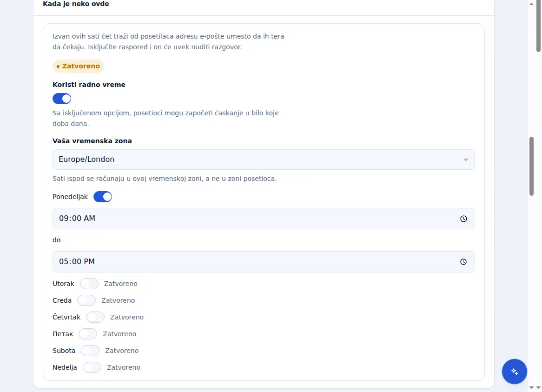Click the Četvrtak day label
This screenshot has height=392, width=542.
click(66, 317)
